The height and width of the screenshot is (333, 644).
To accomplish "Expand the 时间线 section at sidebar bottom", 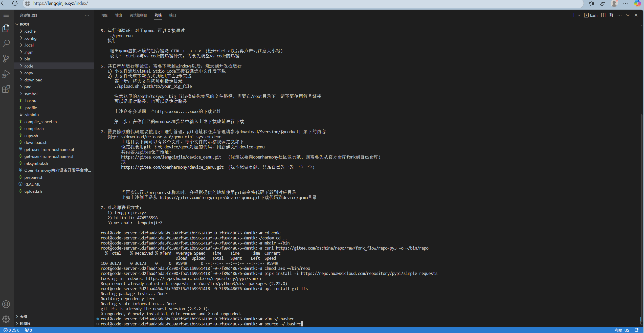I will click(25, 323).
